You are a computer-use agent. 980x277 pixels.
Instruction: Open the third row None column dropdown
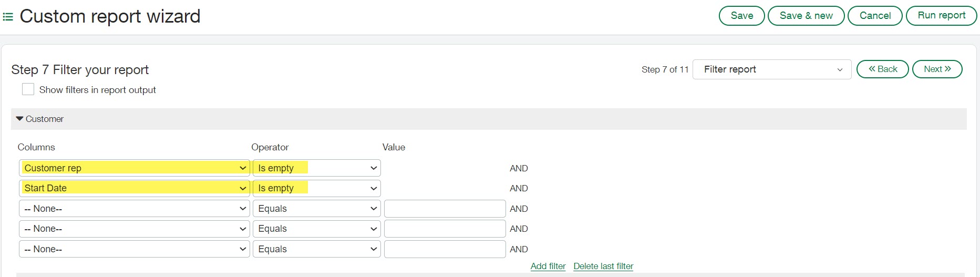pyautogui.click(x=134, y=209)
